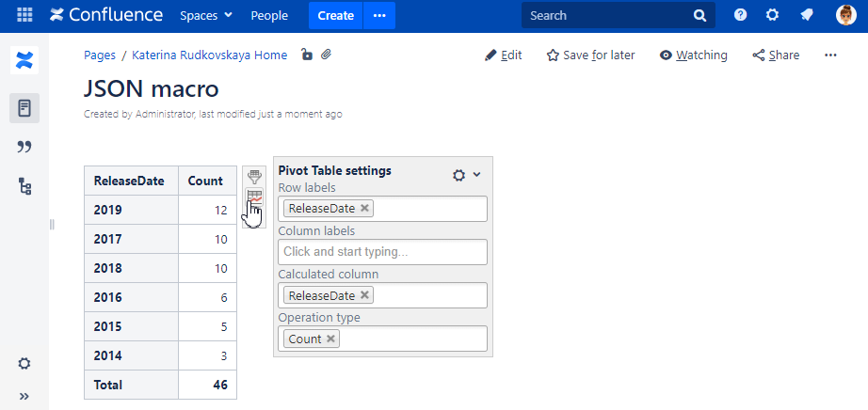Open Pivot Table settings gear dropdown

click(x=466, y=175)
